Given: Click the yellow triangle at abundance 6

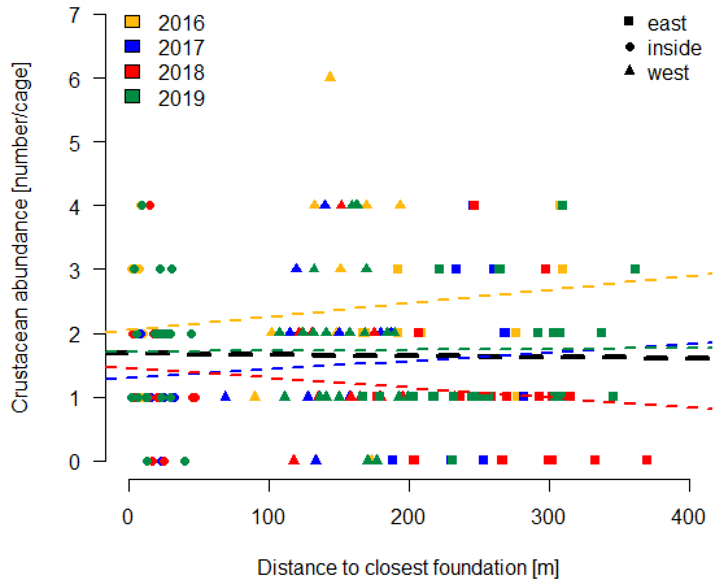Looking at the screenshot, I should coord(330,77).
